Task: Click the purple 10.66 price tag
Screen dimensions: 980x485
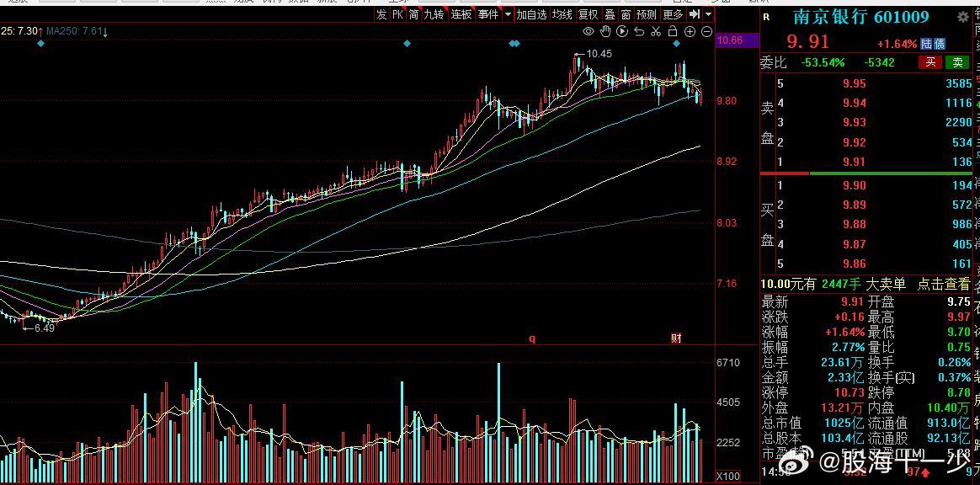Action: (738, 40)
